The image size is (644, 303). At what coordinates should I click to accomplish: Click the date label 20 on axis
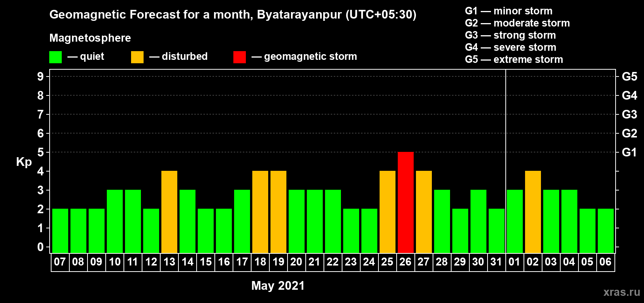296,262
